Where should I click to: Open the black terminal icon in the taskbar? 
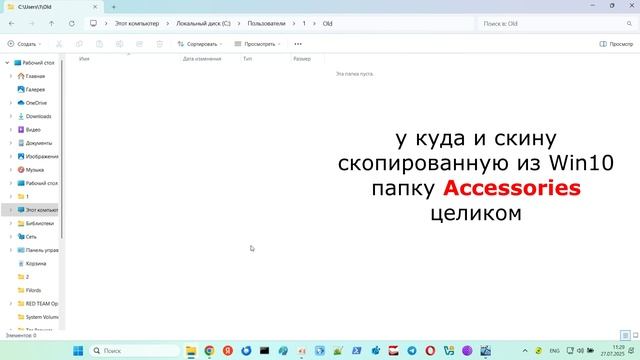tap(264, 351)
